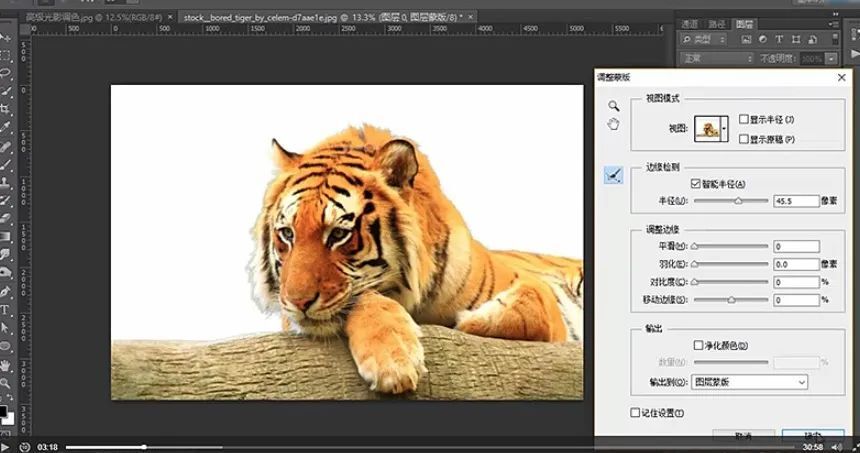Image resolution: width=860 pixels, height=453 pixels.
Task: Select the Hand tool in Refine Mask dialog
Action: pyautogui.click(x=614, y=124)
